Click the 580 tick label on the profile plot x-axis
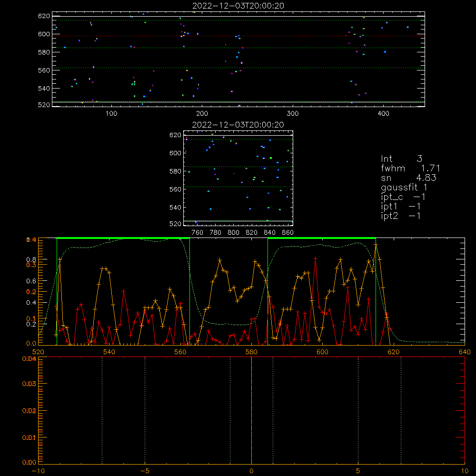The height and width of the screenshot is (476, 476). [x=251, y=352]
